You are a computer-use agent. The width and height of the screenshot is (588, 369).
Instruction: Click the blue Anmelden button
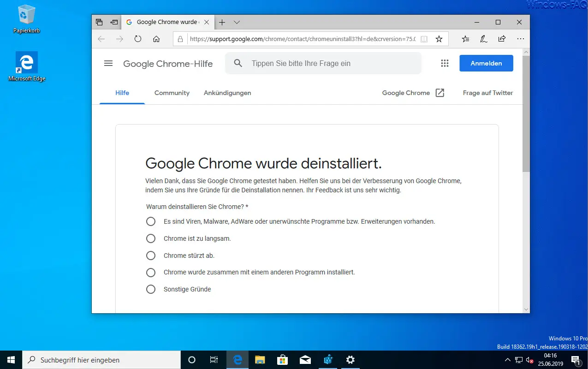(486, 63)
